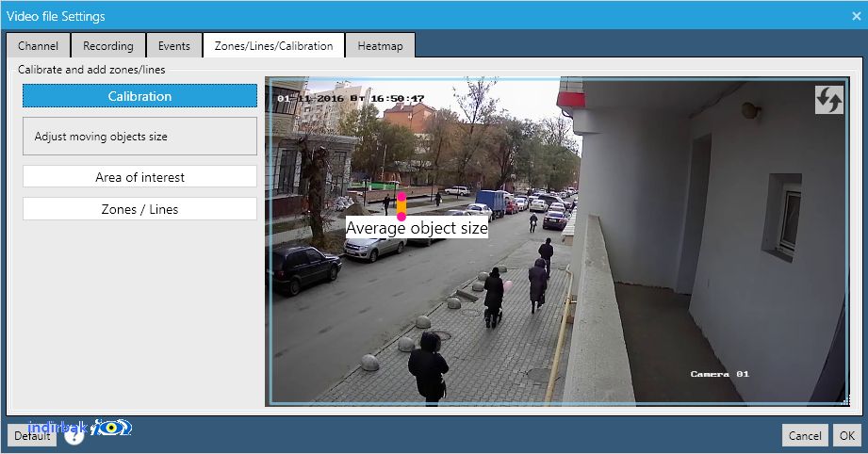Select the Zones/Lines/Calibration tab
Image resolution: width=868 pixels, height=454 pixels.
click(x=273, y=46)
